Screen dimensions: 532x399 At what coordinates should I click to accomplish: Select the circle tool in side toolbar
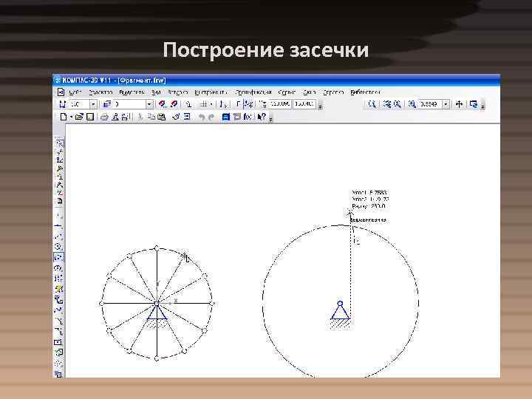click(x=58, y=247)
